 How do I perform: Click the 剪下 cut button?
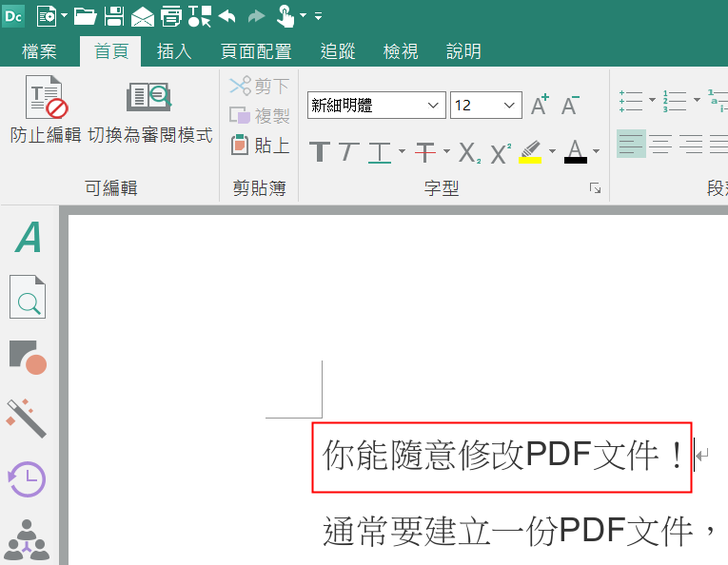tap(259, 86)
